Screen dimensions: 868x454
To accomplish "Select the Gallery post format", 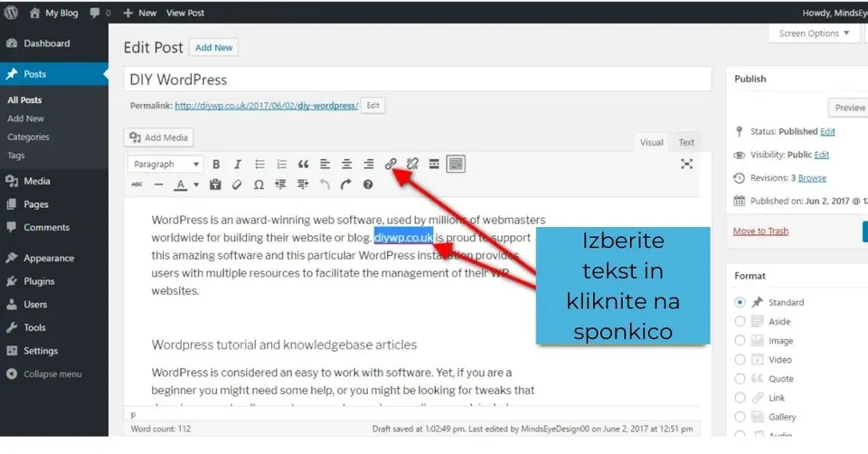I will (x=740, y=417).
